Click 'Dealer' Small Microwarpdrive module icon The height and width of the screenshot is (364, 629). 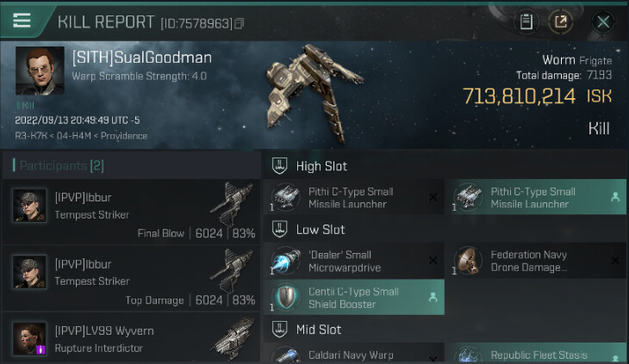tap(285, 261)
